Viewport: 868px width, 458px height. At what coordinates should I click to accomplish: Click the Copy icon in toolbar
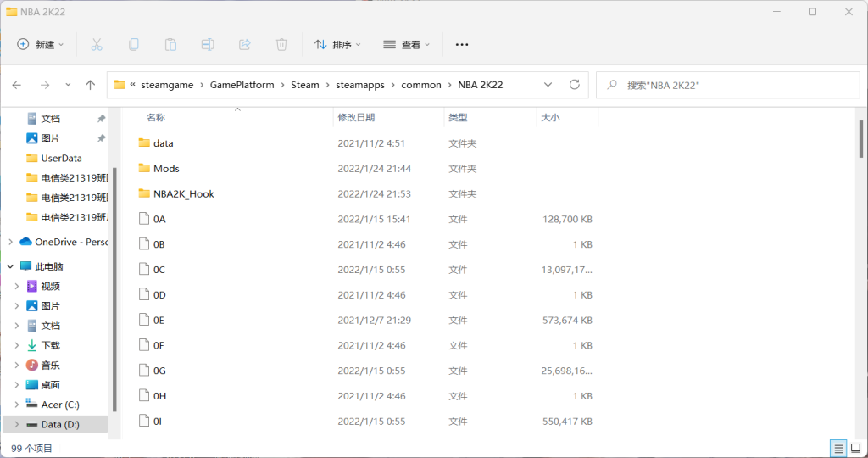133,44
